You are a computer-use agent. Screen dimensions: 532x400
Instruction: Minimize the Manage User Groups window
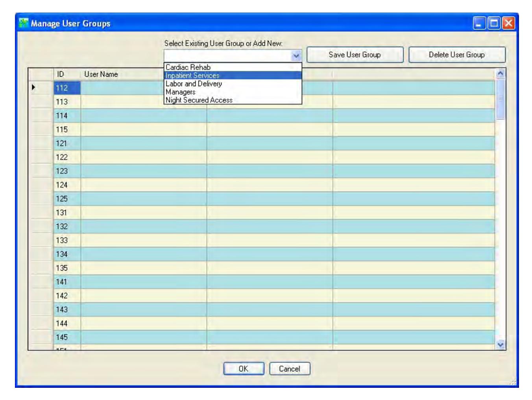click(x=479, y=23)
